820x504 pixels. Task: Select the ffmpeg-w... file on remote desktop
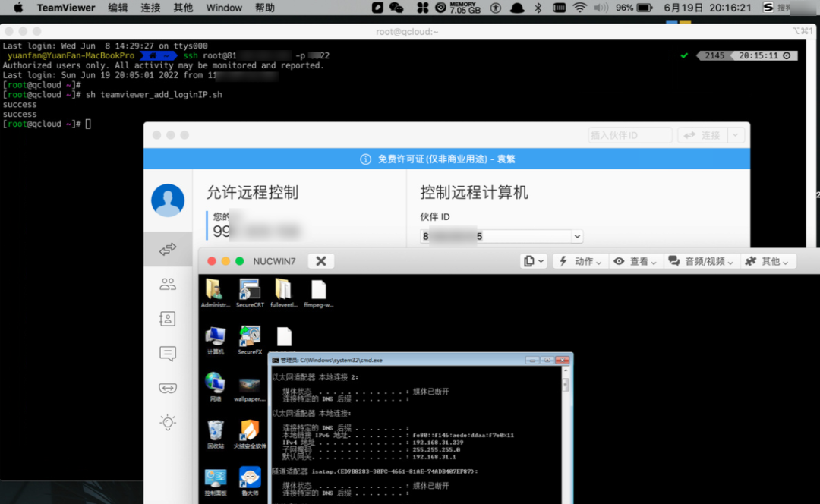point(318,293)
